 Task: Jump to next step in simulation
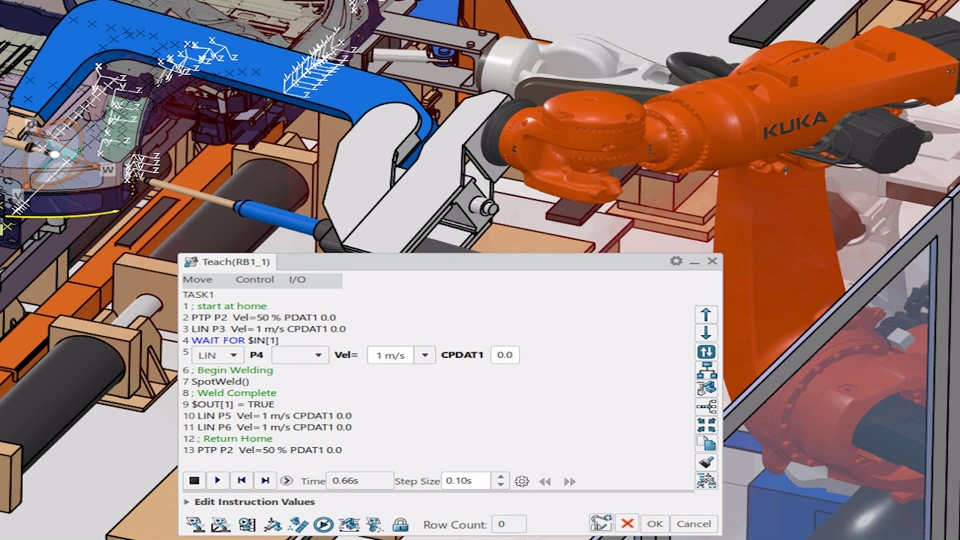pyautogui.click(x=265, y=481)
